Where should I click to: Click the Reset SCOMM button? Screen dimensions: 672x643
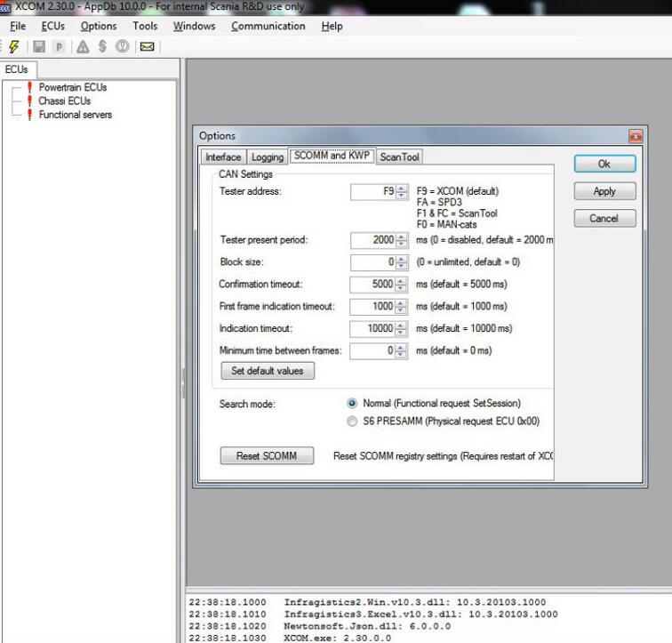pyautogui.click(x=267, y=455)
